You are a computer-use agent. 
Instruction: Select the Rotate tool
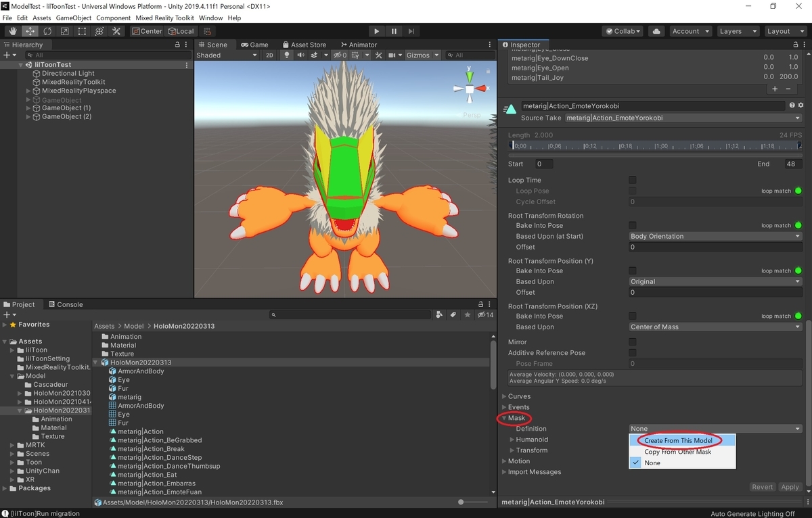(47, 31)
